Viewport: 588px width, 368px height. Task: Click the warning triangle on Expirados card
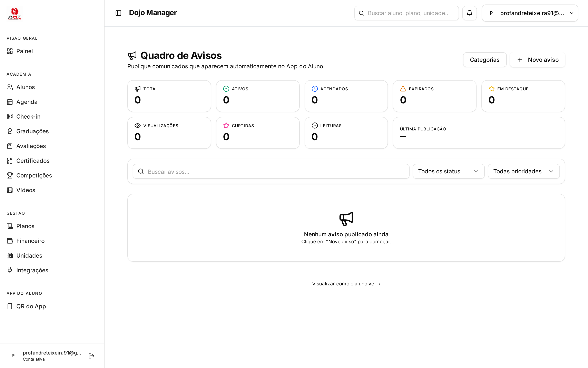point(403,89)
